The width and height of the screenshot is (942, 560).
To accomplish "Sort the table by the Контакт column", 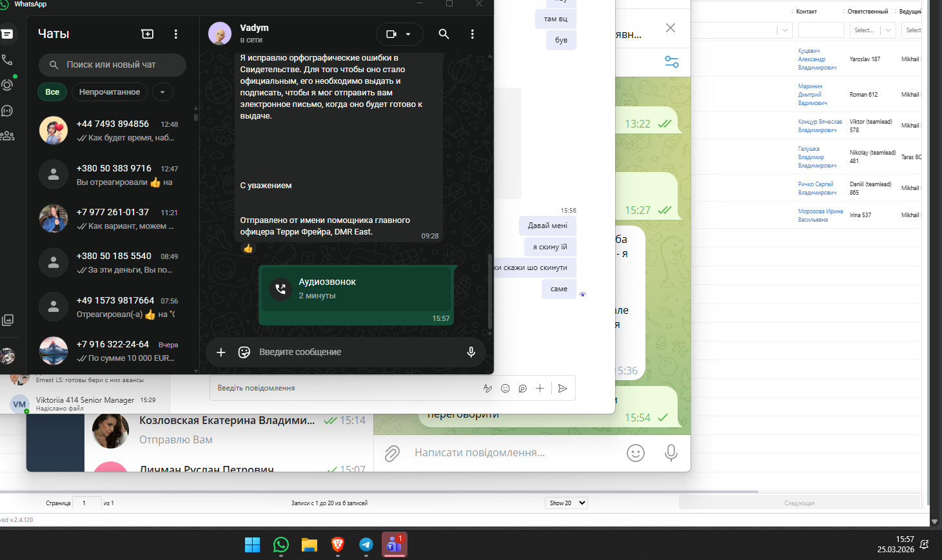I will 806,12.
